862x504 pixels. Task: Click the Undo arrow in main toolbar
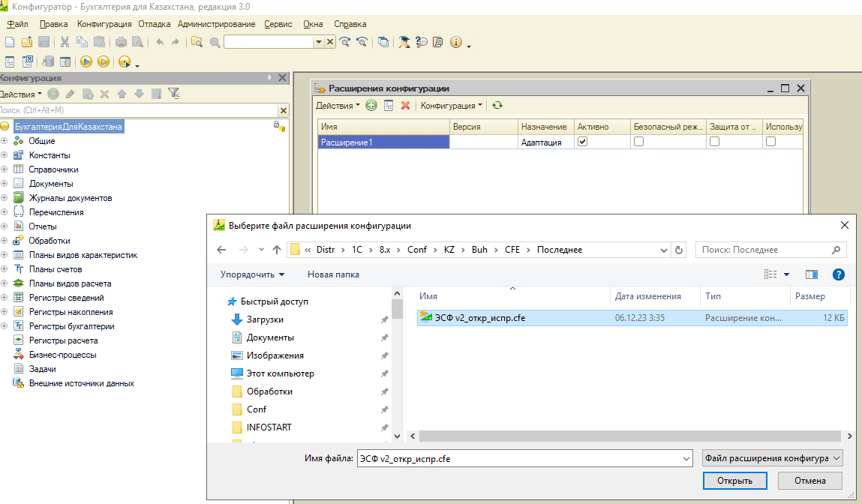coord(160,42)
